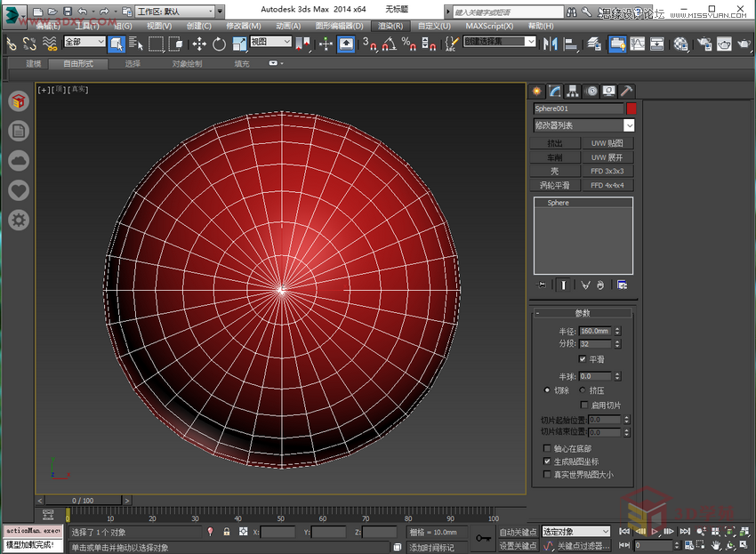
Task: Click the object color swatch beside Sphere001
Action: 631,107
